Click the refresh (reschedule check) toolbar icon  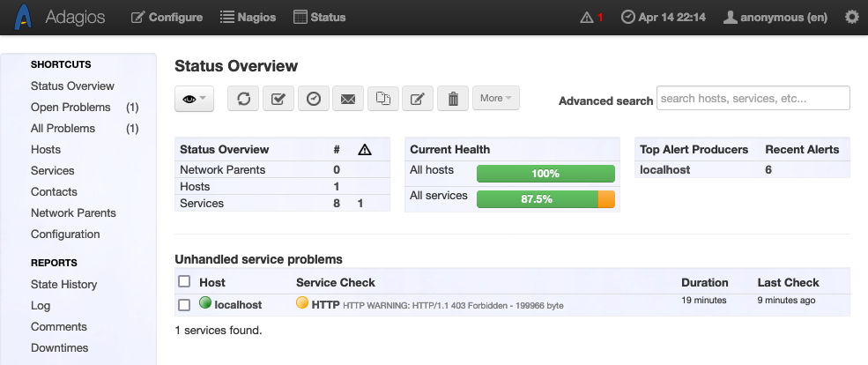pyautogui.click(x=243, y=99)
